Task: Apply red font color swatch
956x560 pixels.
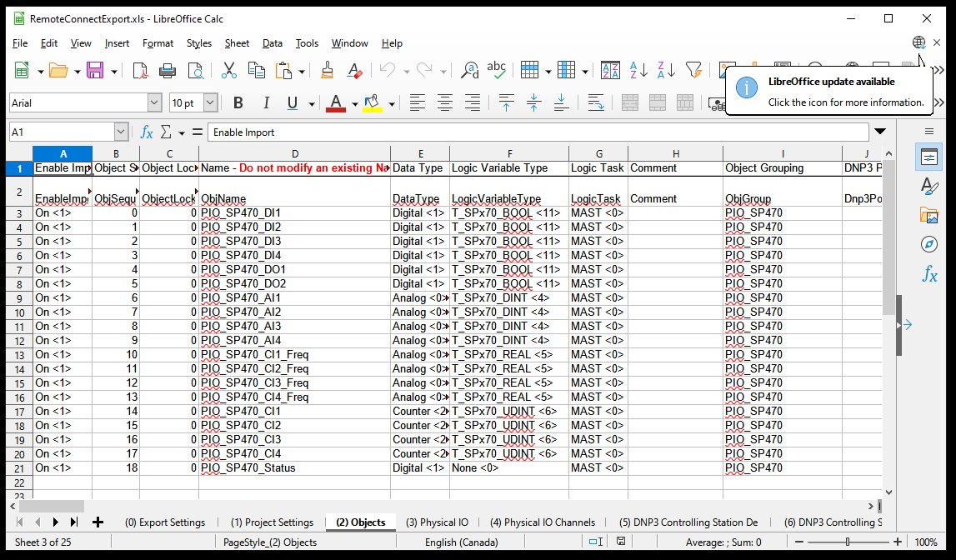Action: pos(336,103)
